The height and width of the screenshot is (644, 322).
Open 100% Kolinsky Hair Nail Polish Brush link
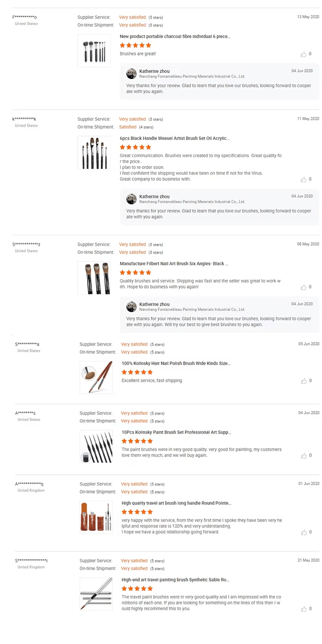[x=176, y=363]
